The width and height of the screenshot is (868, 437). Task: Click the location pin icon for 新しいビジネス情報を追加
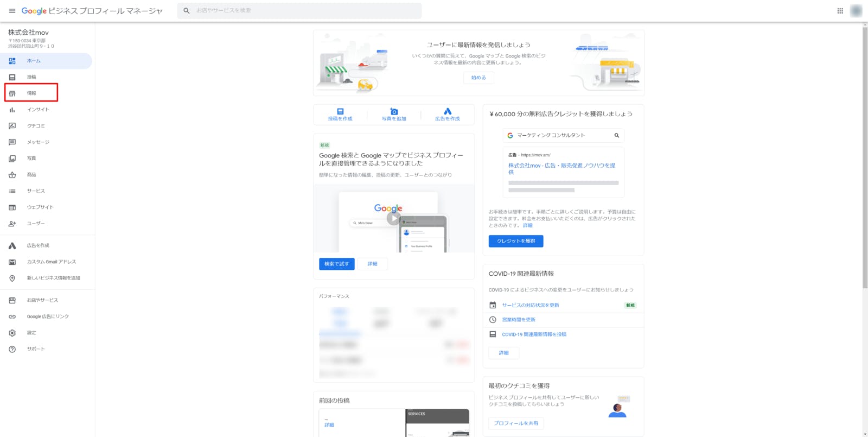(x=12, y=278)
